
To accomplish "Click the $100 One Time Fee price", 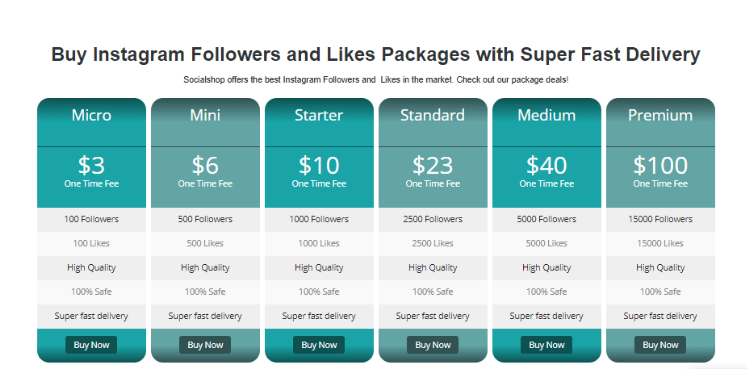I will (660, 171).
